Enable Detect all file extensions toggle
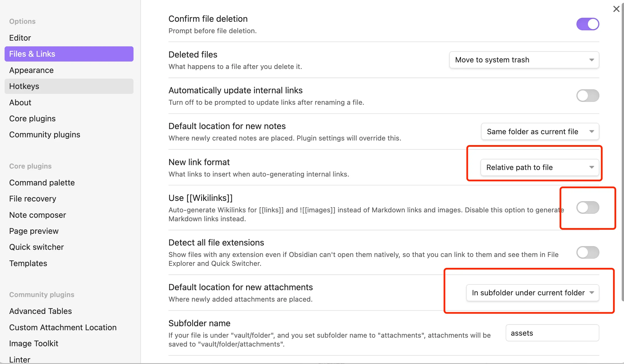This screenshot has width=624, height=364. [x=588, y=252]
